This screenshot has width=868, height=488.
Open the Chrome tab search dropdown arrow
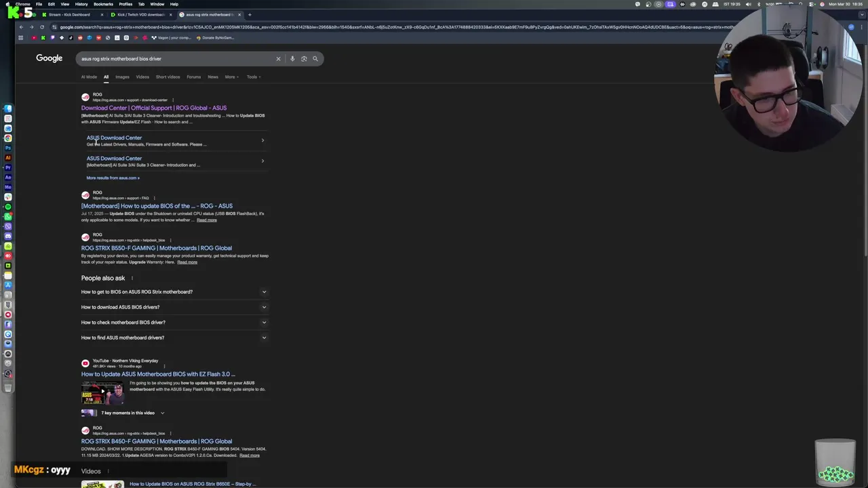[x=862, y=14]
